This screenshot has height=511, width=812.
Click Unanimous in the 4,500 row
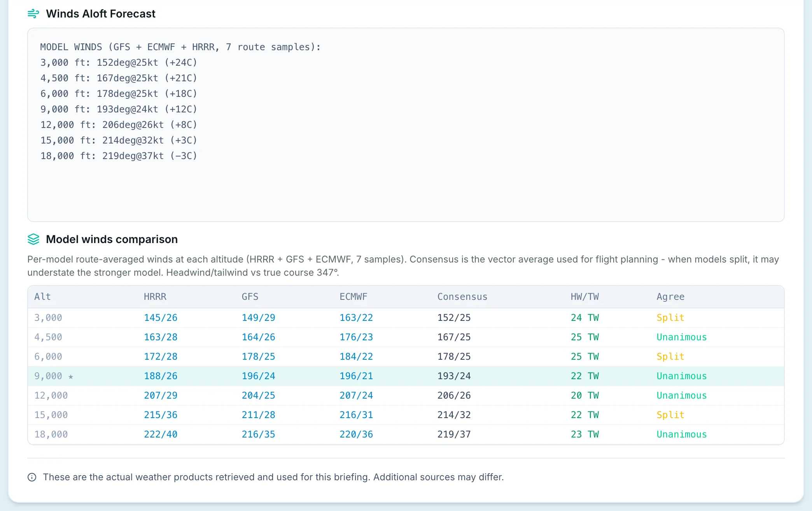(x=681, y=337)
